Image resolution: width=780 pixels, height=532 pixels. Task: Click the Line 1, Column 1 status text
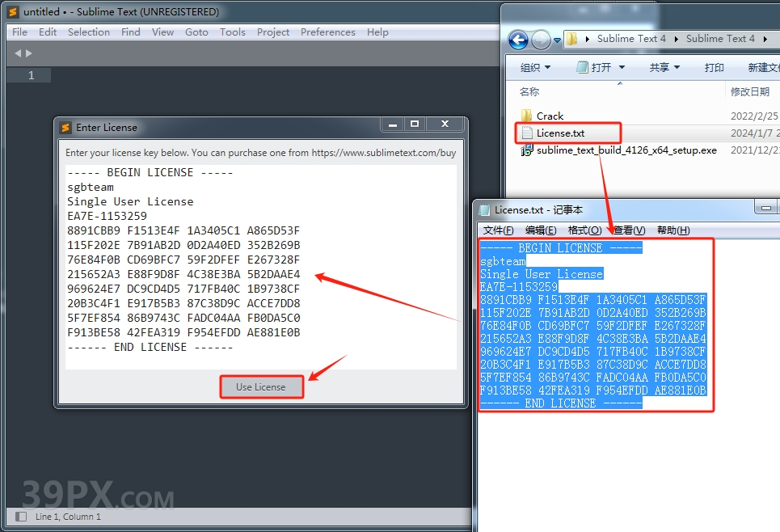coord(68,517)
